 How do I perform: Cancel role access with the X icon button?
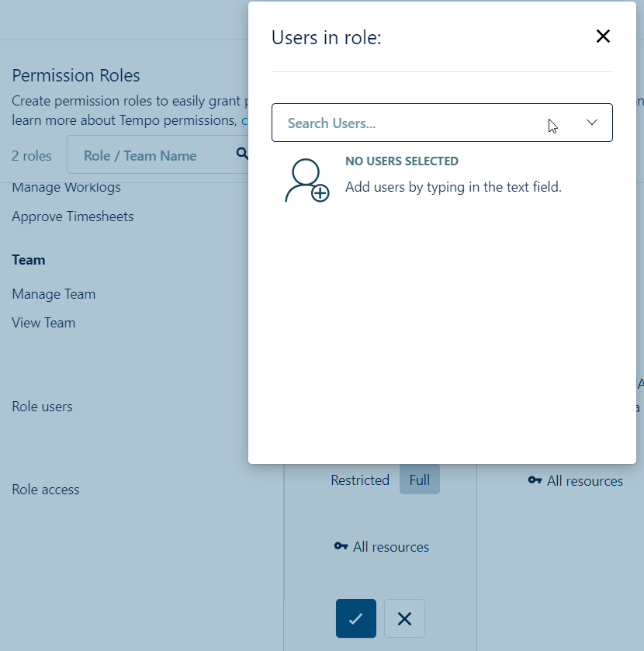click(x=404, y=618)
